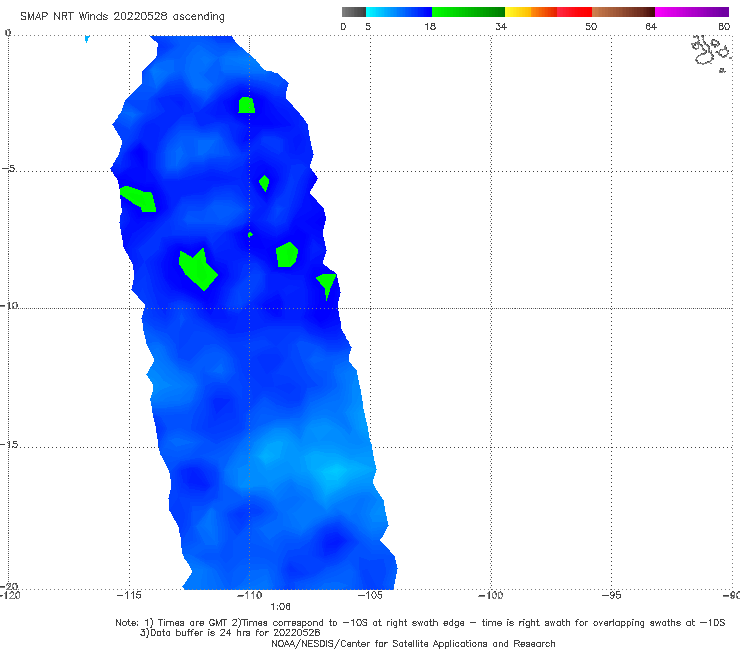This screenshot has width=740, height=650.
Task: Click the longitude axis label "-100"
Action: [x=490, y=595]
